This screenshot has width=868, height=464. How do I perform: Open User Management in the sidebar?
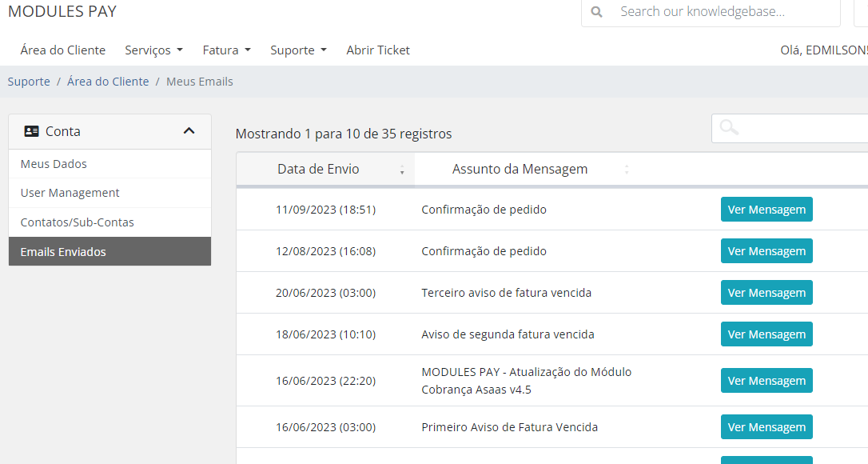point(70,193)
